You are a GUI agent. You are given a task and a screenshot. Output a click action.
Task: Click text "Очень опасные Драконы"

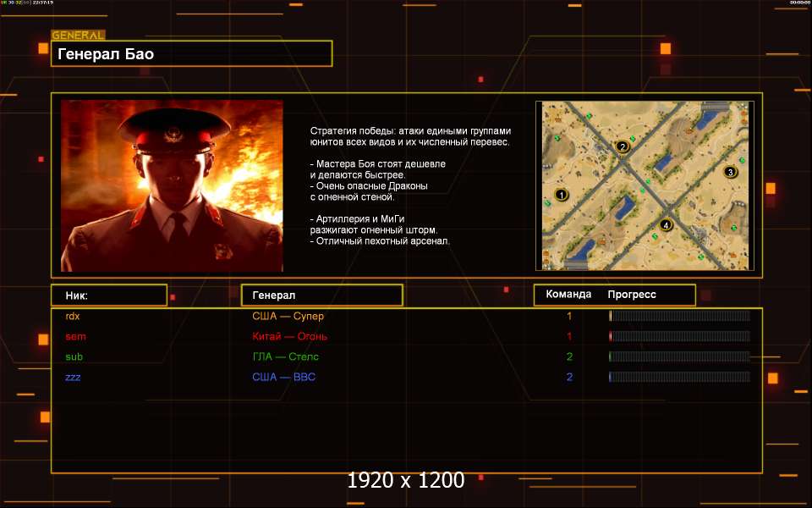[372, 185]
